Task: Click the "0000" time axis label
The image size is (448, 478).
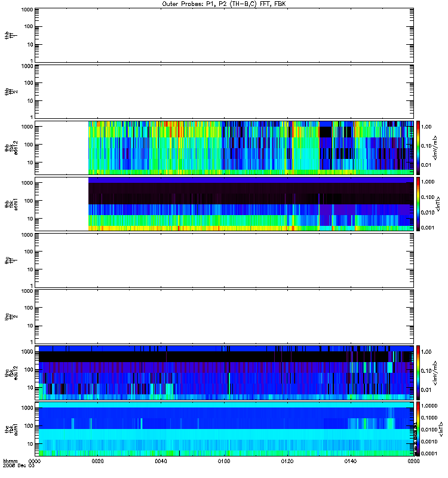Action: pyautogui.click(x=35, y=461)
